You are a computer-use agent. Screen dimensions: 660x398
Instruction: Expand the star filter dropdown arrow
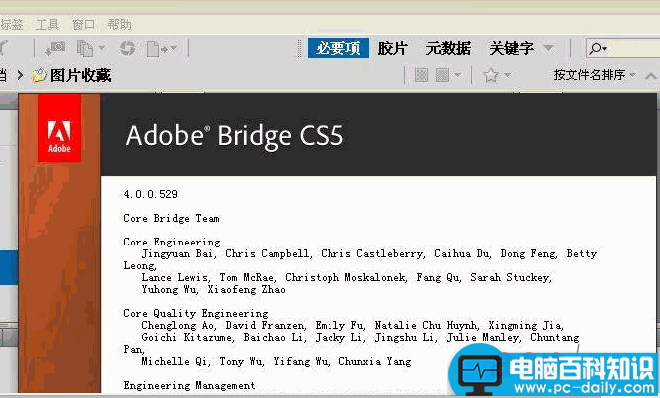(508, 75)
